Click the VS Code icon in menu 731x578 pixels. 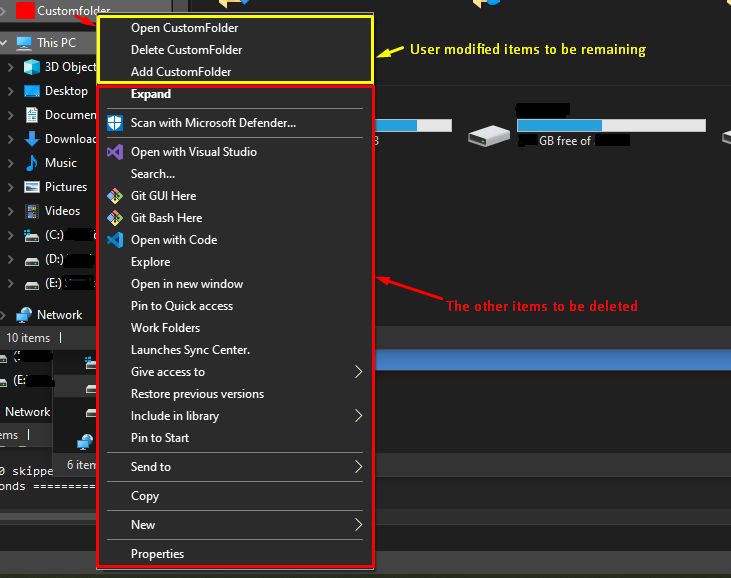pyautogui.click(x=115, y=240)
